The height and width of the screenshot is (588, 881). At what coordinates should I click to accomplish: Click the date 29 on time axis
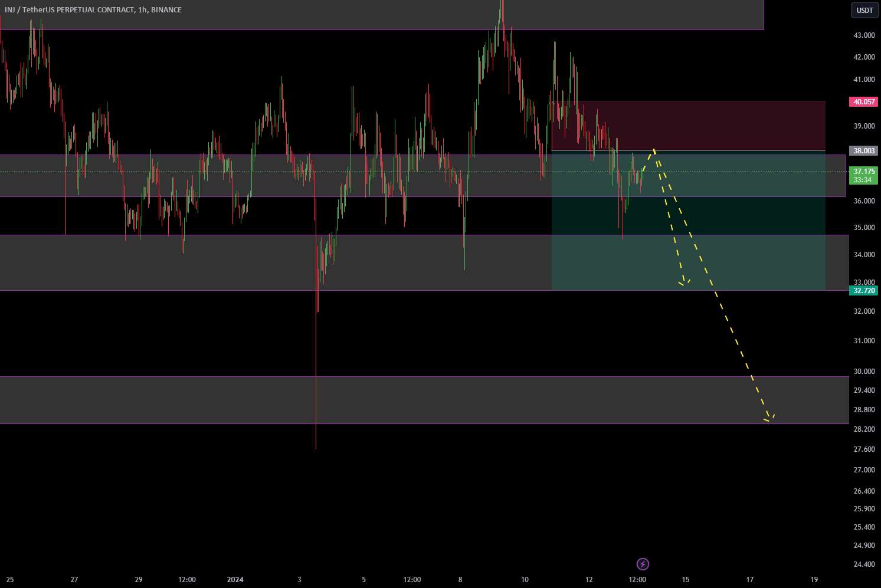click(139, 580)
